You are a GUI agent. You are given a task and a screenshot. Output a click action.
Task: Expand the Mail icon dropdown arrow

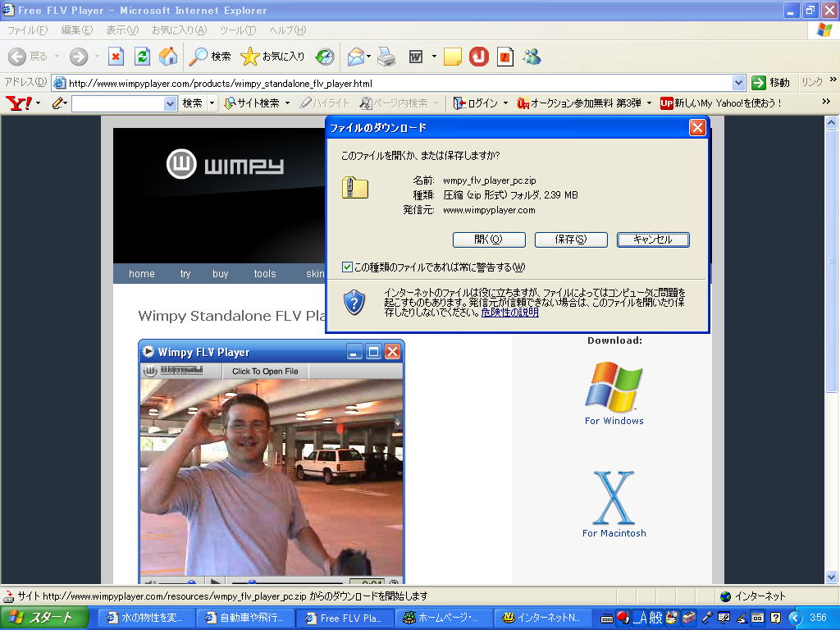tap(368, 57)
